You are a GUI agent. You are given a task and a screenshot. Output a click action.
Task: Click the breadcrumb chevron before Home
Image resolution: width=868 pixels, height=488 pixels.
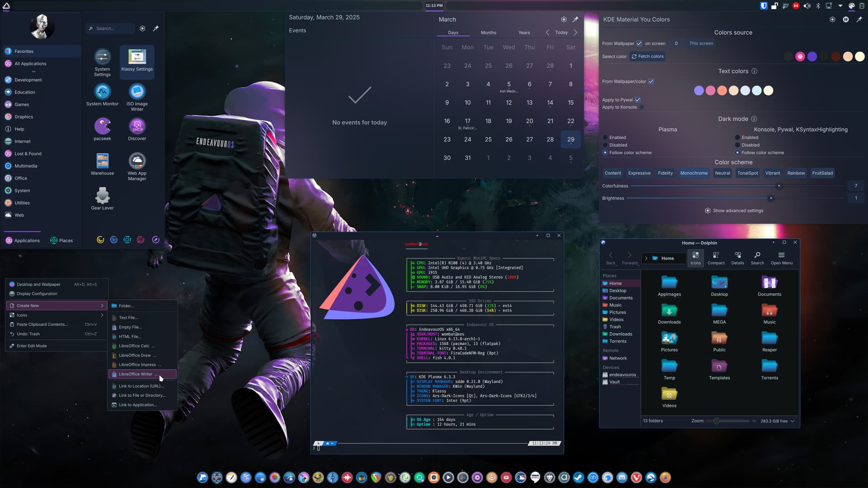646,258
